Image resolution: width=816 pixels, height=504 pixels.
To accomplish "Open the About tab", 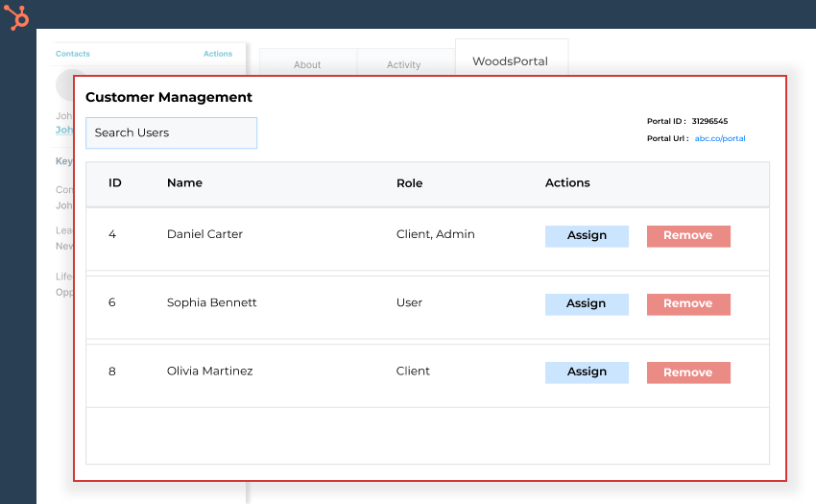I will (x=307, y=64).
